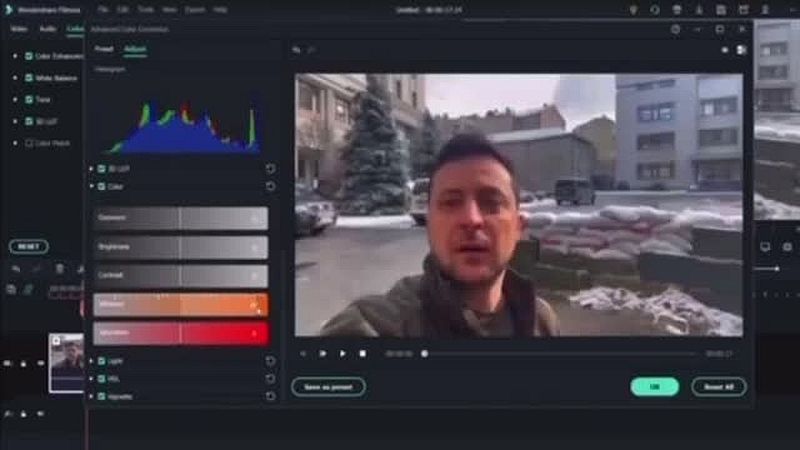
Task: Expand the Light section
Action: tap(91, 361)
